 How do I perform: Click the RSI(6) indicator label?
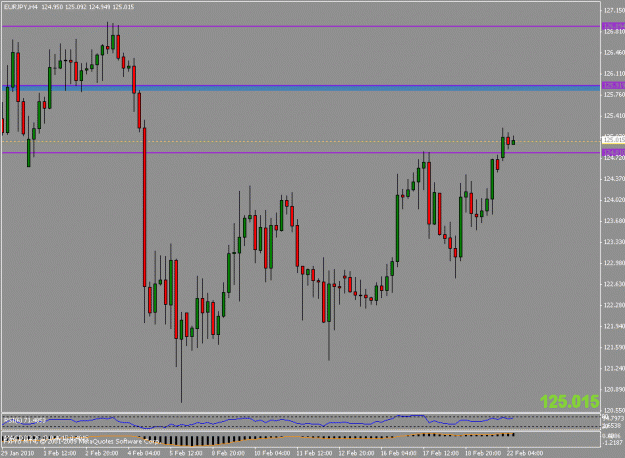tap(24, 420)
